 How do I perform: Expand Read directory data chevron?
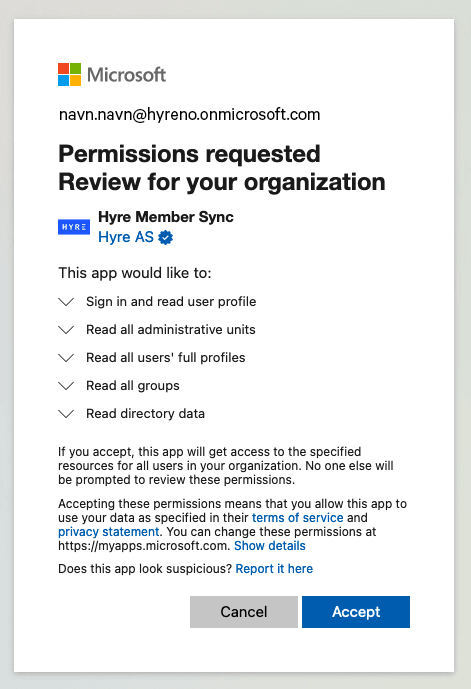[x=66, y=414]
